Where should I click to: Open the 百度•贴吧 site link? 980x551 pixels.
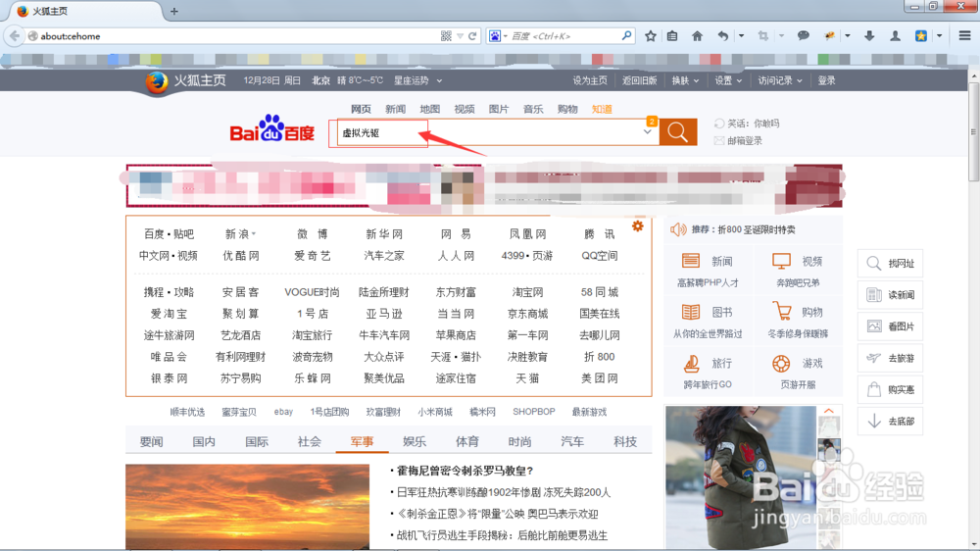[x=169, y=234]
